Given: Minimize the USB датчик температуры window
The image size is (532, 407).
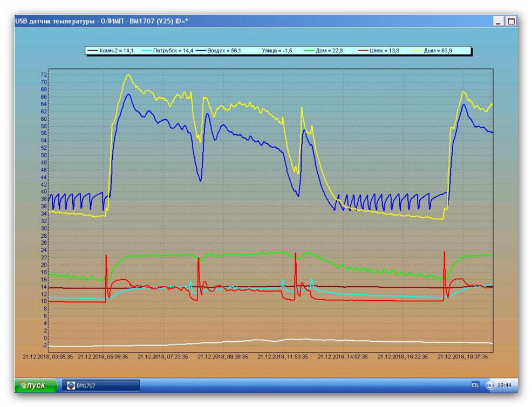Looking at the screenshot, I should pos(498,22).
